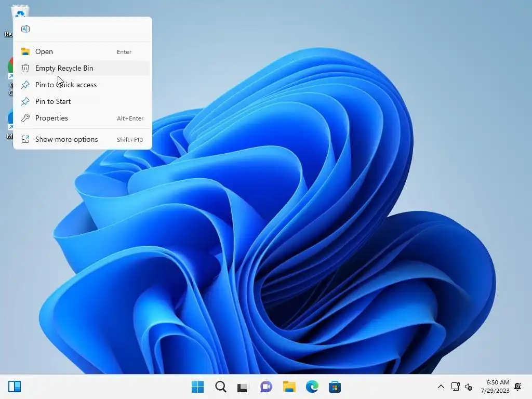Select Pin to Quick access
The height and width of the screenshot is (399, 532).
tap(82, 85)
